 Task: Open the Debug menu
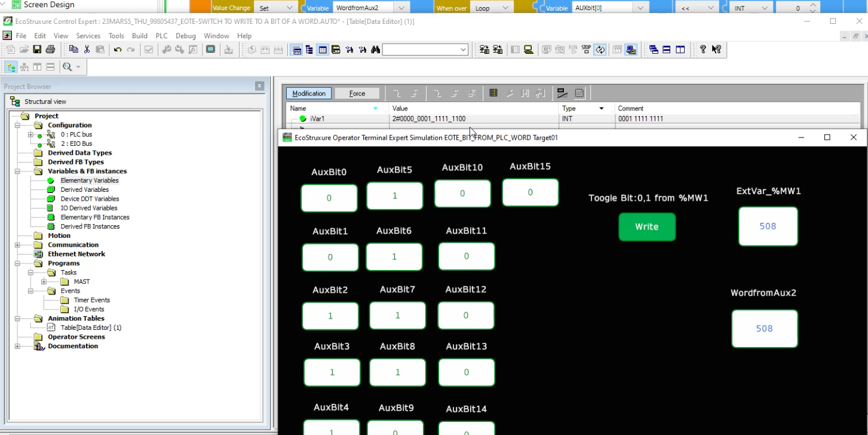point(186,36)
